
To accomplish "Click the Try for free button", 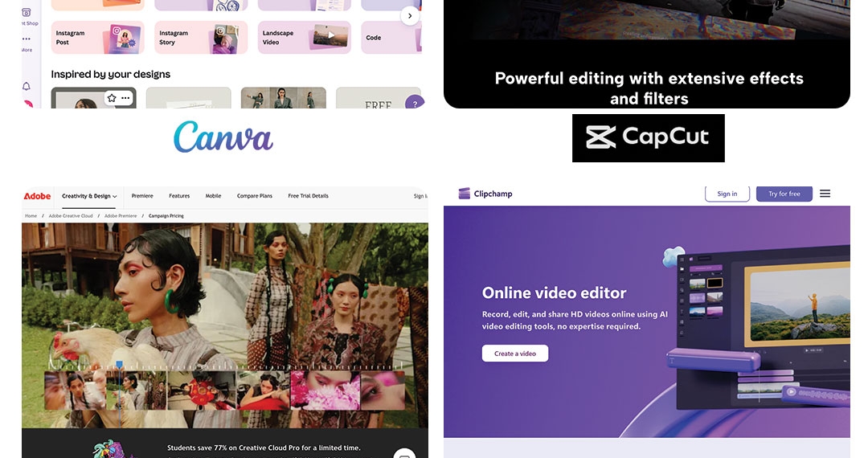I will [784, 194].
